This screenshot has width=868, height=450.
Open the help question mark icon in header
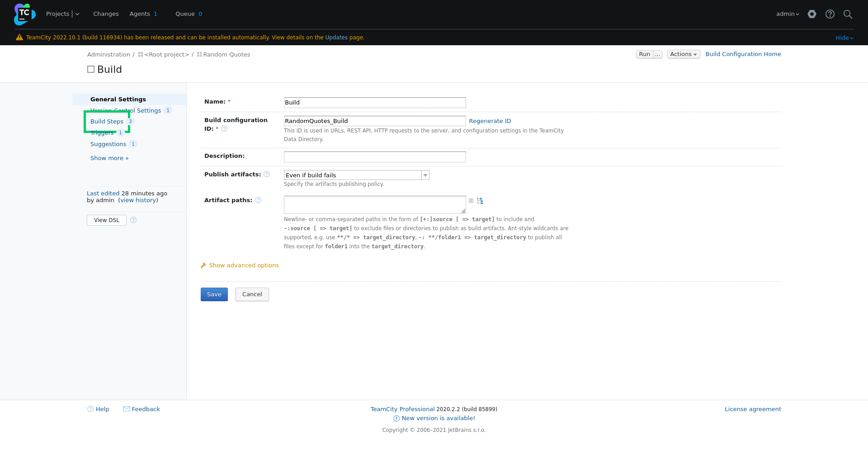tap(830, 14)
